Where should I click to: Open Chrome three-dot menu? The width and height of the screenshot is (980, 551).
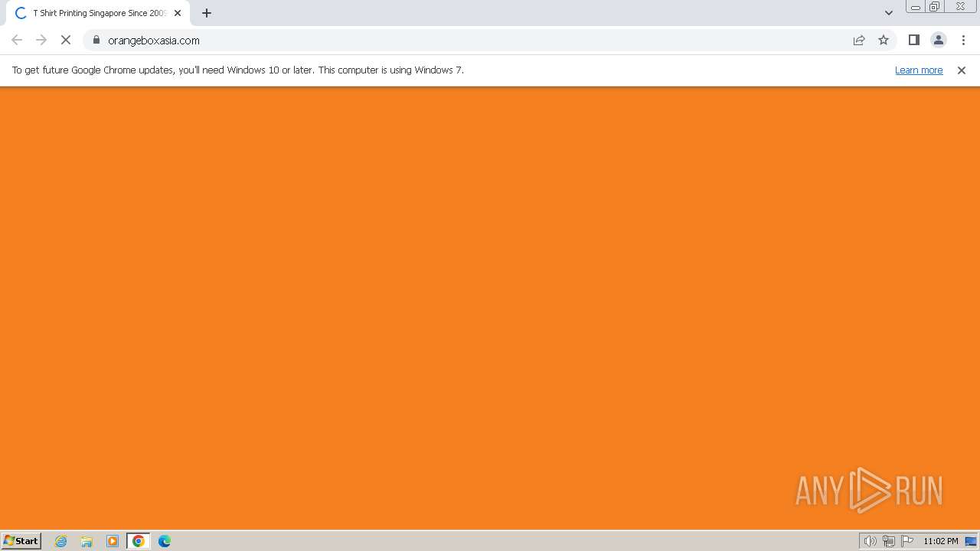click(x=963, y=40)
